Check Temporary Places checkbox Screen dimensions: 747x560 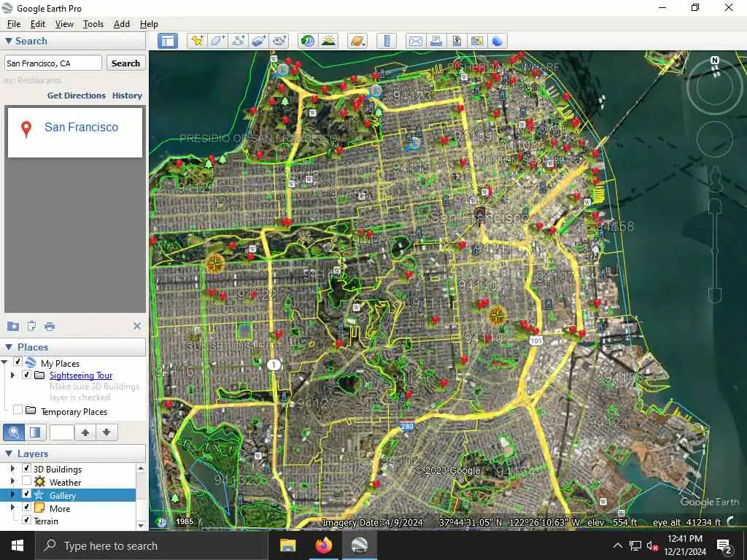pyautogui.click(x=18, y=410)
